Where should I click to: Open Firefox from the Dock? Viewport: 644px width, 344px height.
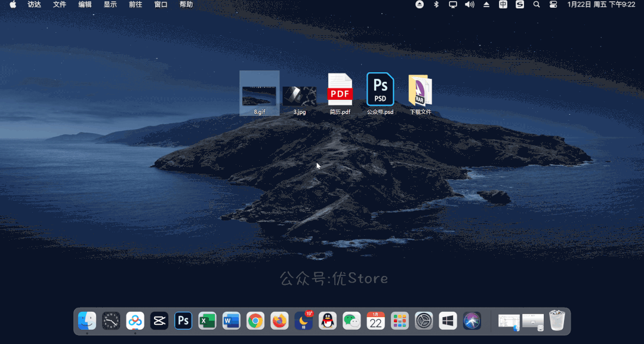280,321
